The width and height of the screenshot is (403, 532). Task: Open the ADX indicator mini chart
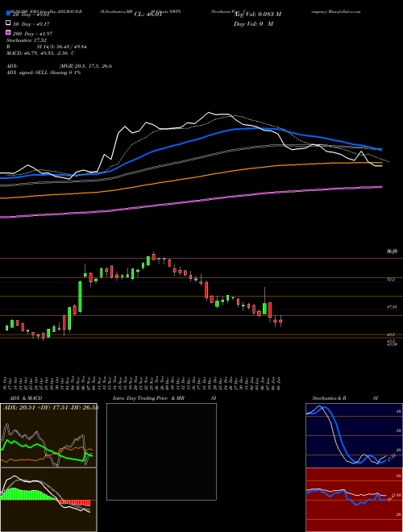click(48, 435)
